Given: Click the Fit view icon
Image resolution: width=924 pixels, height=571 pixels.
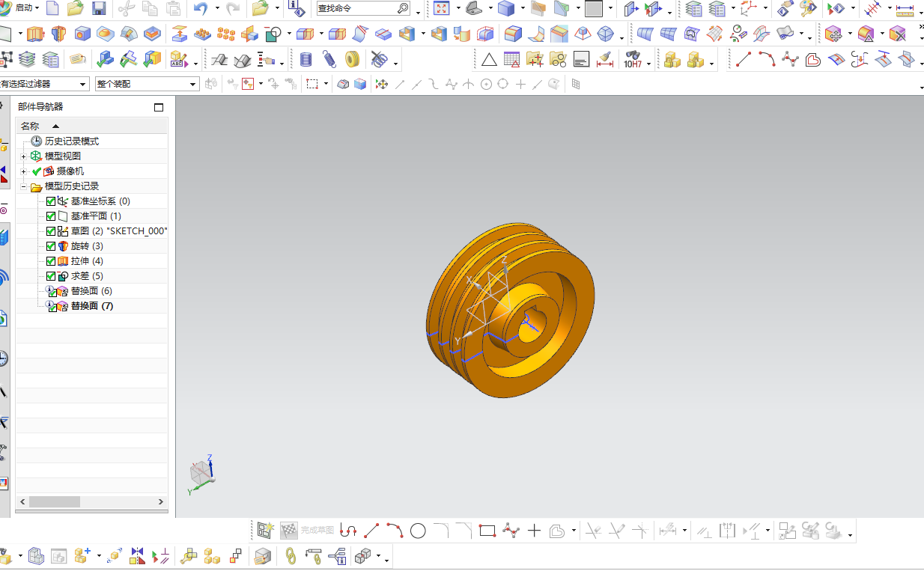Looking at the screenshot, I should [442, 9].
